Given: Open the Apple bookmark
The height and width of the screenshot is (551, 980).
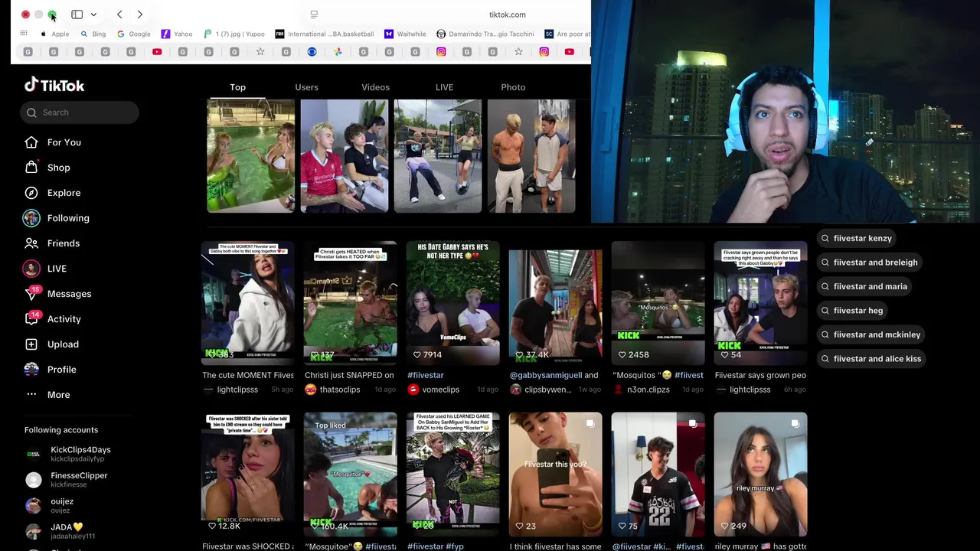Looking at the screenshot, I should (54, 34).
